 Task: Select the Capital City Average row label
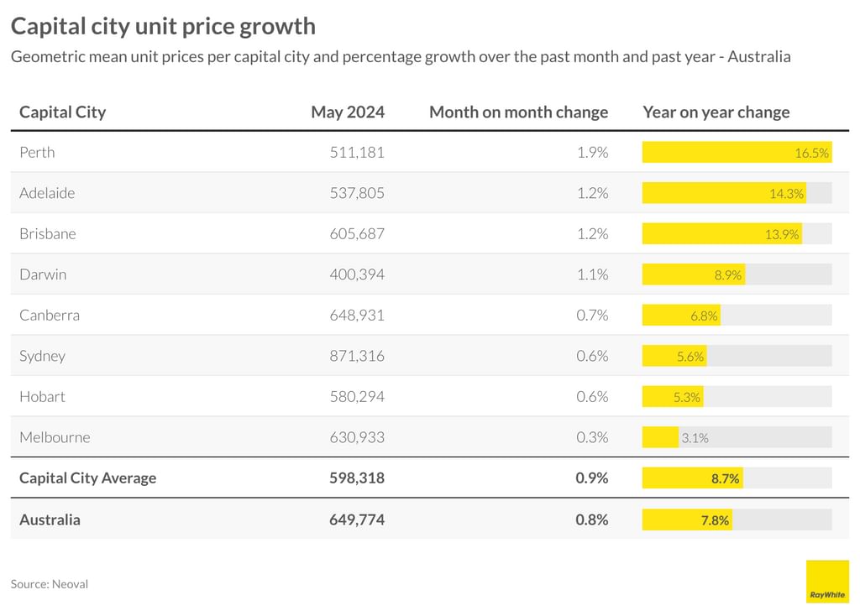(88, 478)
